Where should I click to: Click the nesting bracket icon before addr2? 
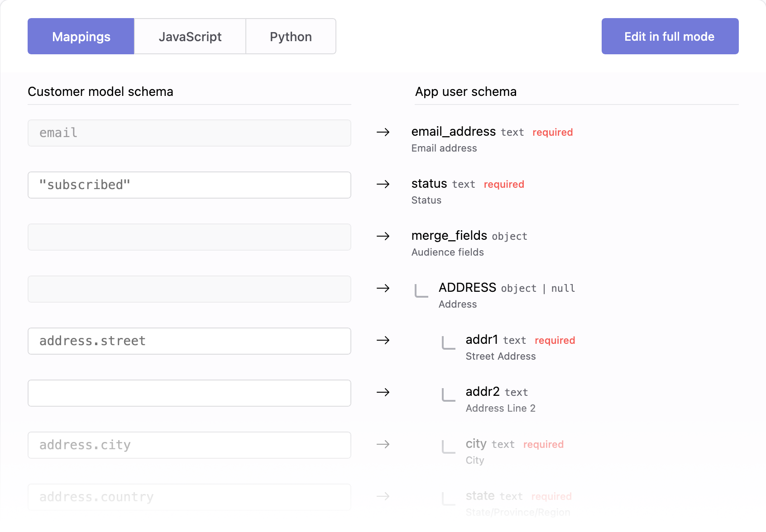[x=449, y=394]
